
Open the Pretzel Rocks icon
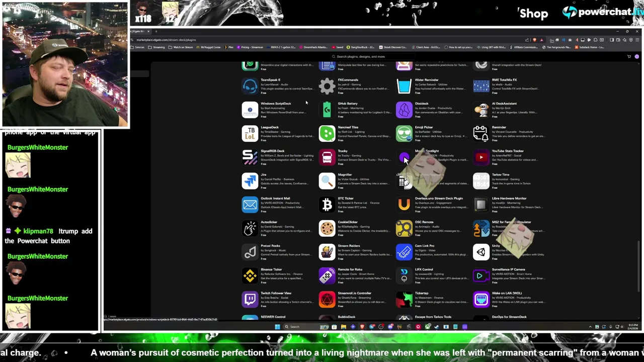(250, 252)
